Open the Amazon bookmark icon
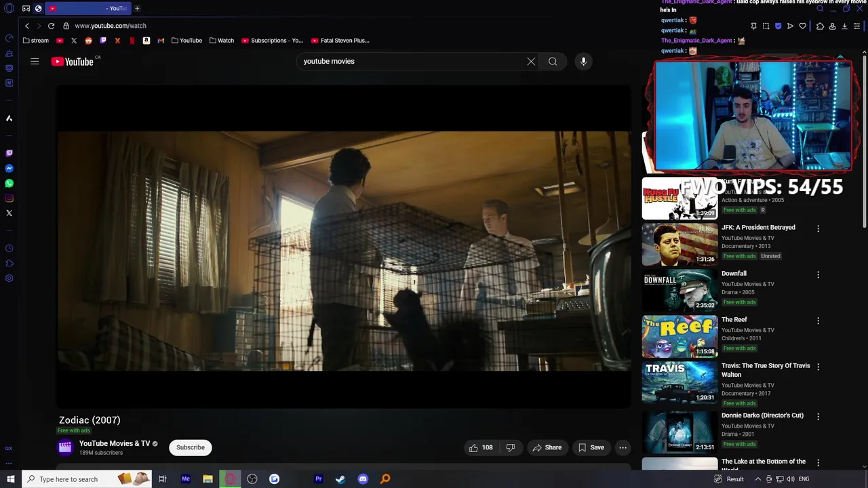The image size is (868, 488). (x=146, y=41)
